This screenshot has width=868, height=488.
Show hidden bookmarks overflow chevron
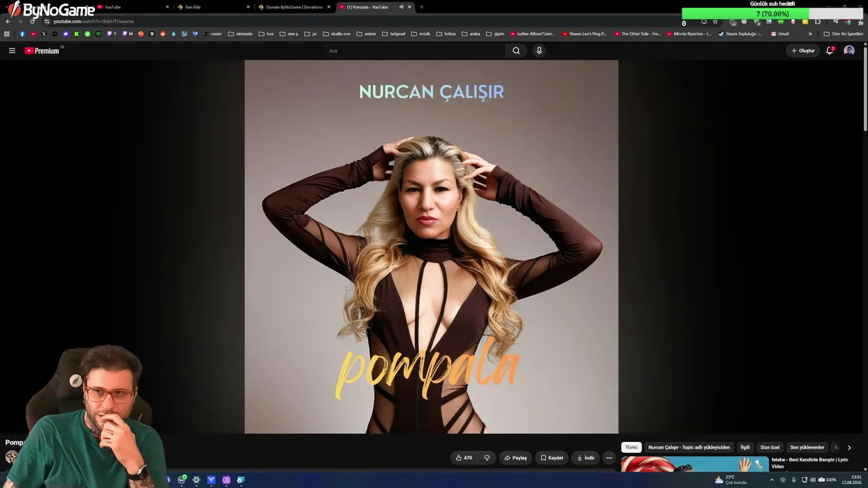(x=810, y=34)
